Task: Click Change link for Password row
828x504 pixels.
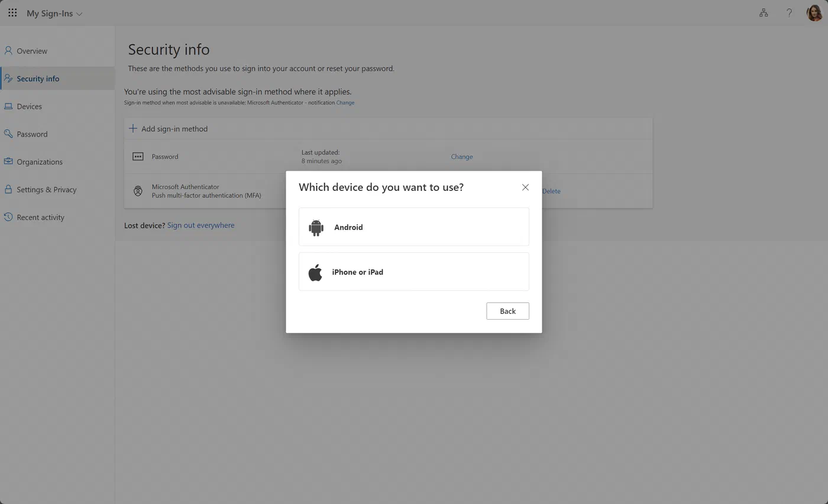Action: point(461,157)
